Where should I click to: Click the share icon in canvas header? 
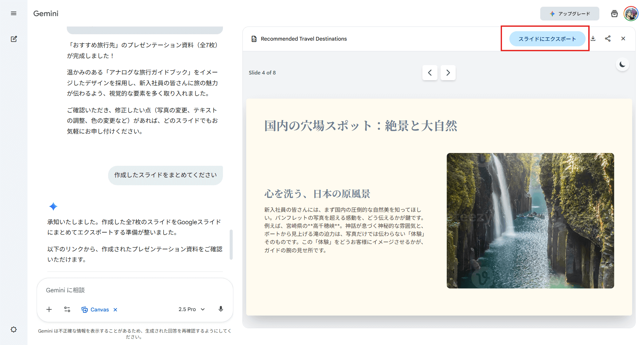(608, 39)
